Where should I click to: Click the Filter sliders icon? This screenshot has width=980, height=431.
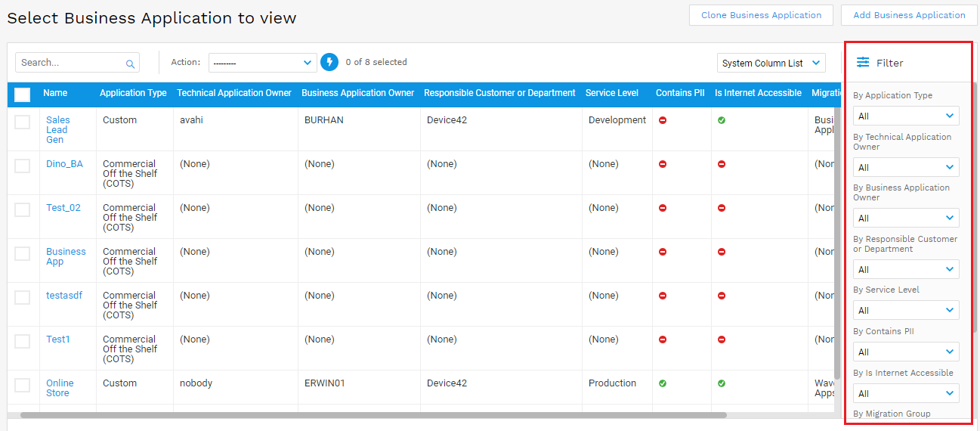pos(863,63)
